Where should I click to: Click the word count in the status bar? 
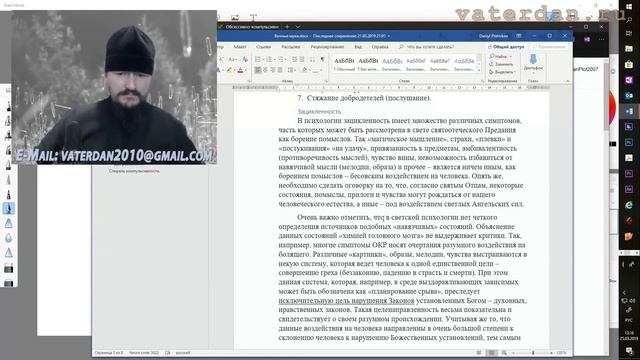[x=144, y=353]
